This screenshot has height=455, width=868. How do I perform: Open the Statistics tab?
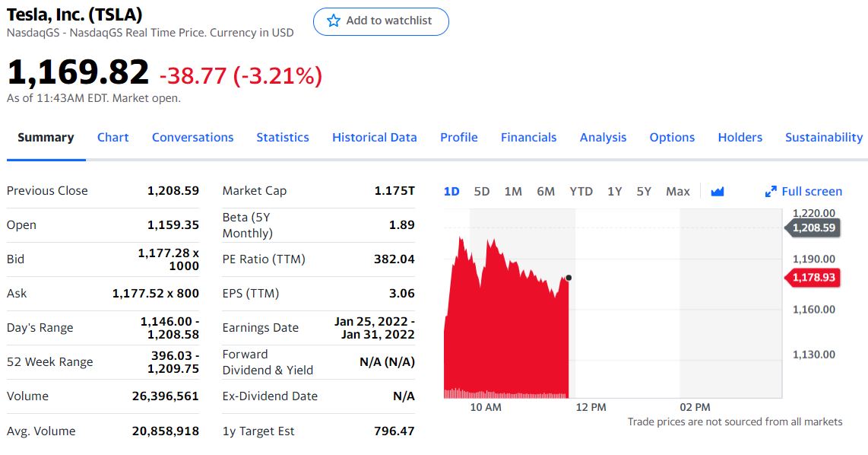coord(282,138)
